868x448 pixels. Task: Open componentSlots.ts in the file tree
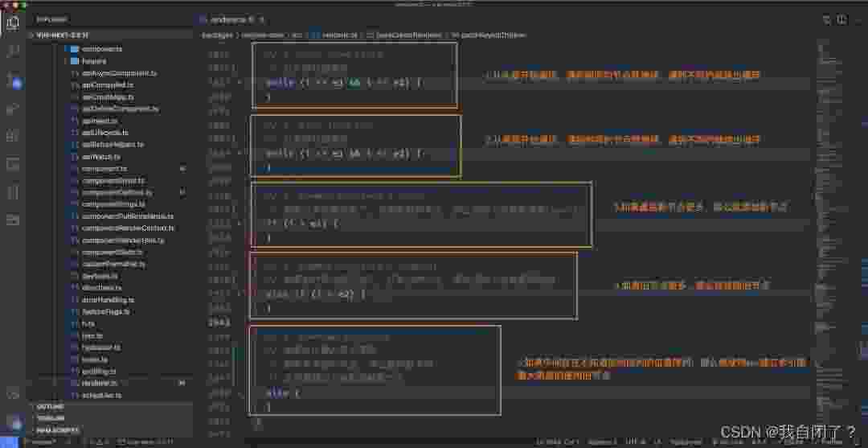[111, 252]
